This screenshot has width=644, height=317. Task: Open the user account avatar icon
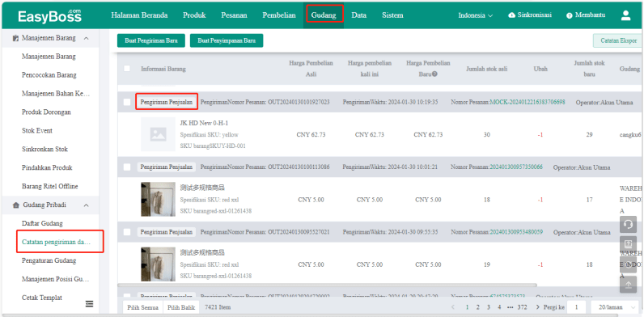click(x=625, y=15)
